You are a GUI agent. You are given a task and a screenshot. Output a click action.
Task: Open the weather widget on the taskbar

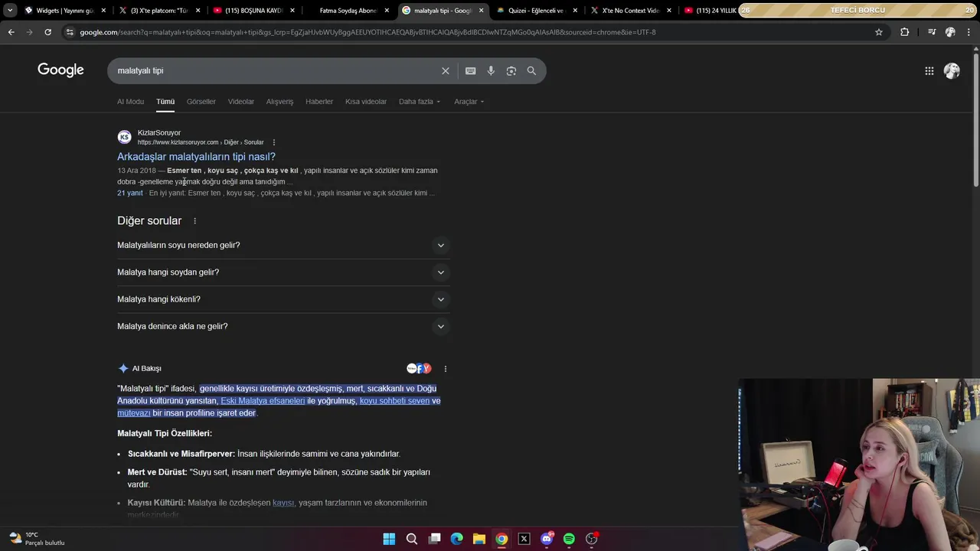coord(37,539)
